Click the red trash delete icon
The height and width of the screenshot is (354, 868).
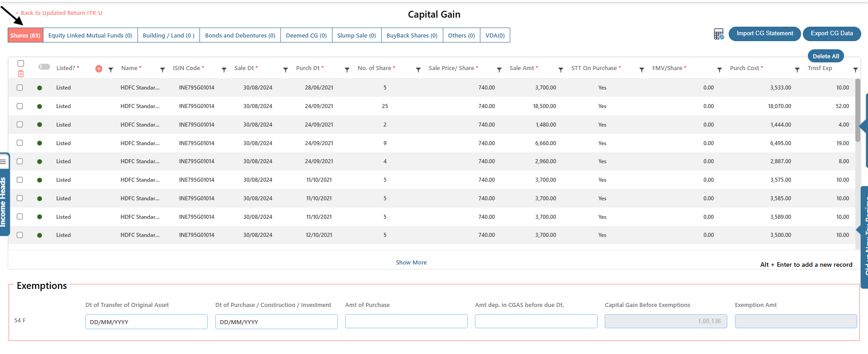[x=21, y=74]
